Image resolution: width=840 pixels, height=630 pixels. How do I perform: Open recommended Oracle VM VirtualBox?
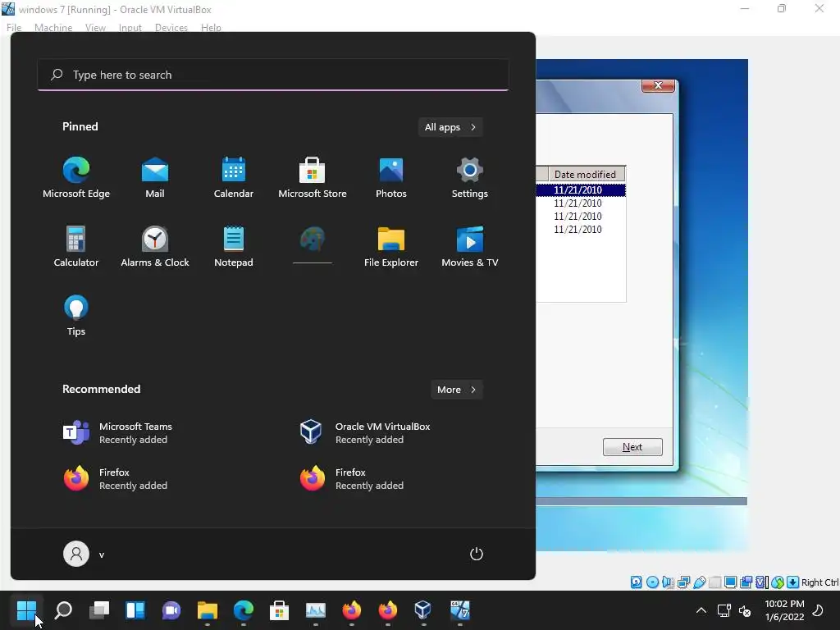coord(364,433)
